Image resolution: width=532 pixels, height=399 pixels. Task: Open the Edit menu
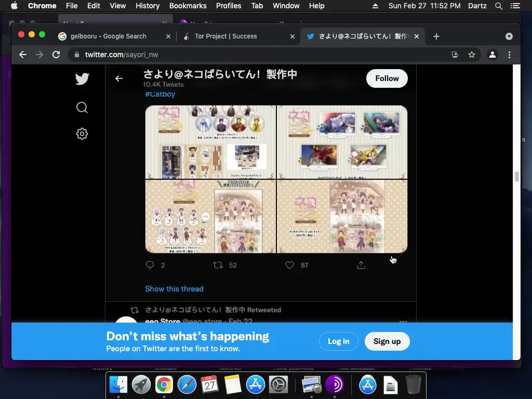click(94, 6)
